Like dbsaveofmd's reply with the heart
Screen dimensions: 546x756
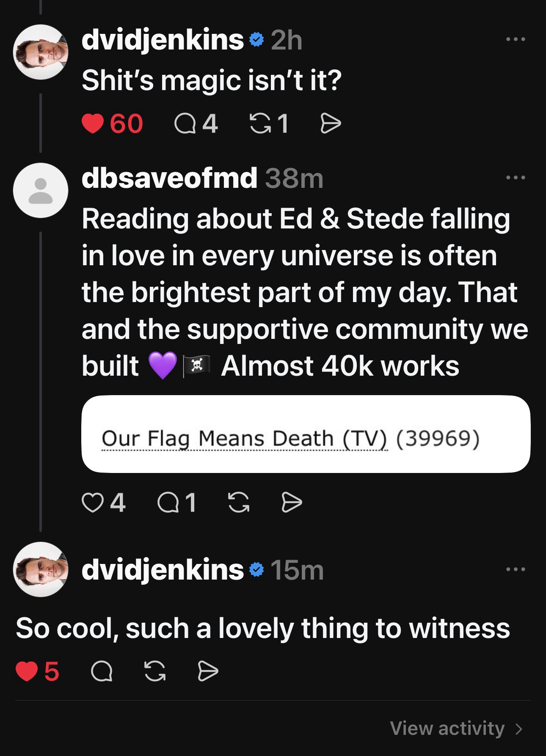point(93,503)
